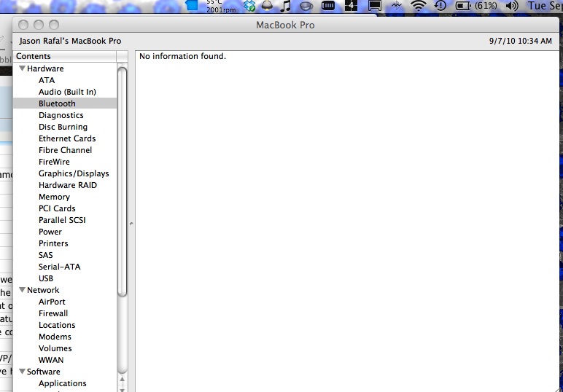Click the Software category label
Viewport: 563px width, 392px height.
tap(44, 372)
